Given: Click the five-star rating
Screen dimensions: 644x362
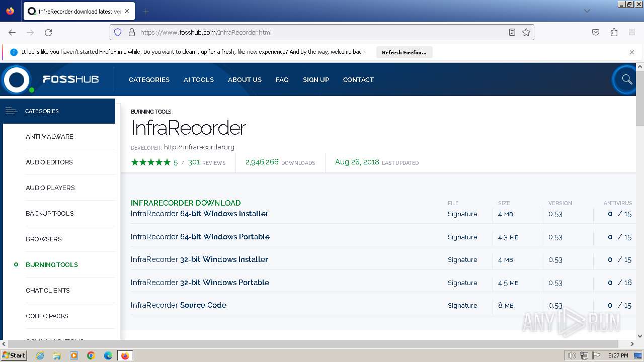Looking at the screenshot, I should coord(150,162).
